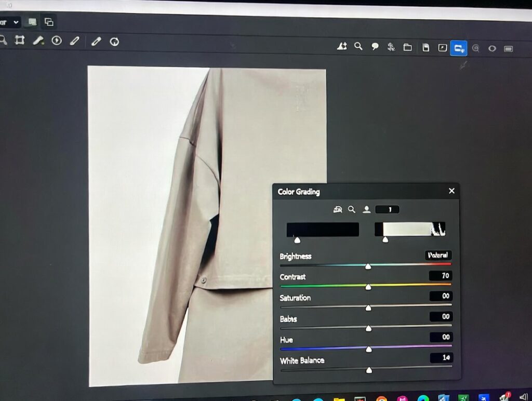Image resolution: width=532 pixels, height=401 pixels.
Task: Click the layers icon next to the top-left dropdown
Action: point(49,22)
